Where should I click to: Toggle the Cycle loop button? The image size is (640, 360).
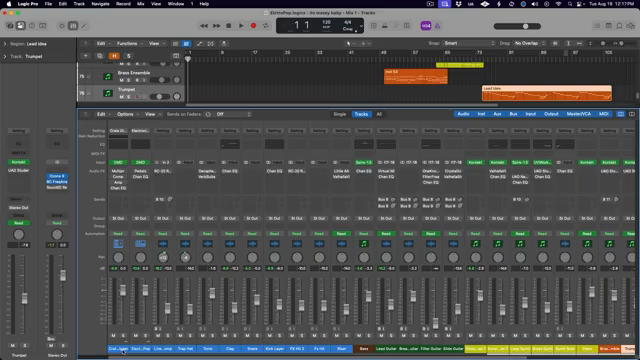(x=266, y=26)
